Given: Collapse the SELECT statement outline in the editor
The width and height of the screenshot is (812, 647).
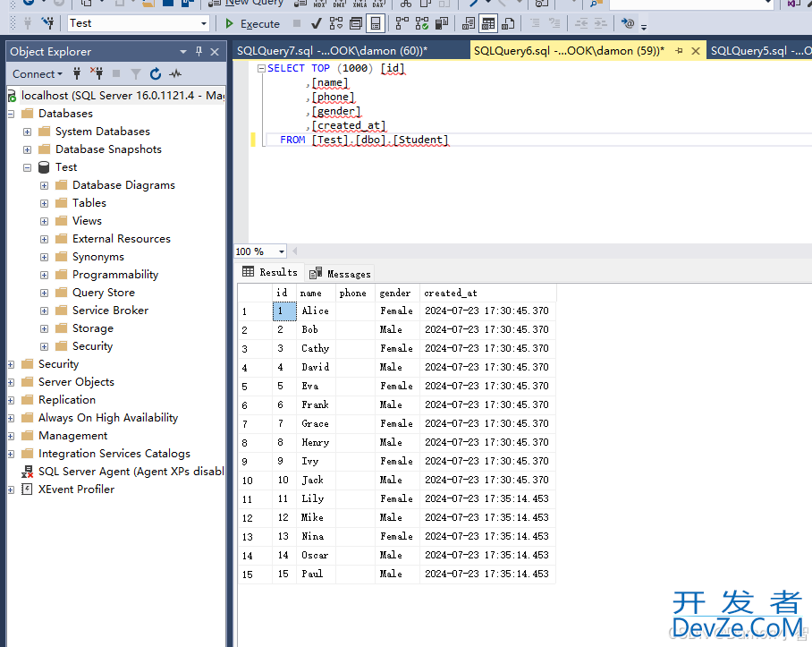Looking at the screenshot, I should [x=261, y=68].
